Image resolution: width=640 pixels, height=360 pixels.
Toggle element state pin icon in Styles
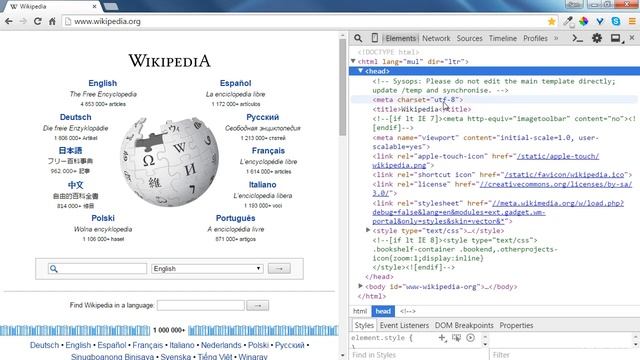click(x=456, y=338)
